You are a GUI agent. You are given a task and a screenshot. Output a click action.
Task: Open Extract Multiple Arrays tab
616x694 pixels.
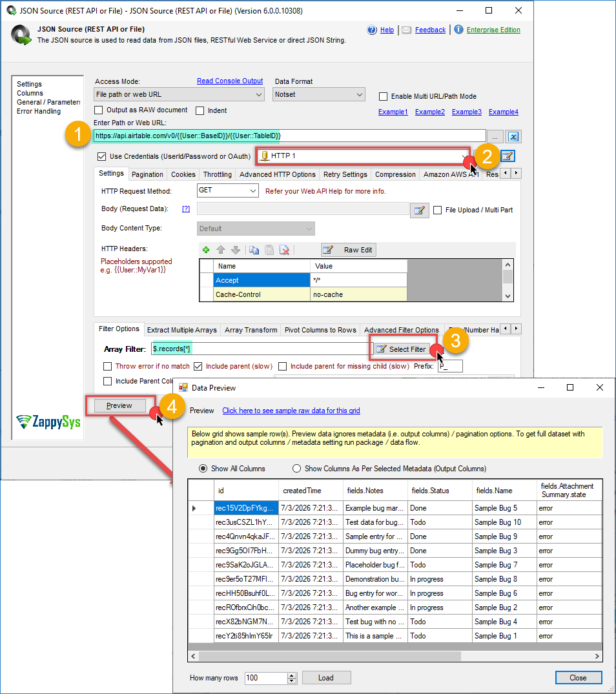[x=182, y=330]
